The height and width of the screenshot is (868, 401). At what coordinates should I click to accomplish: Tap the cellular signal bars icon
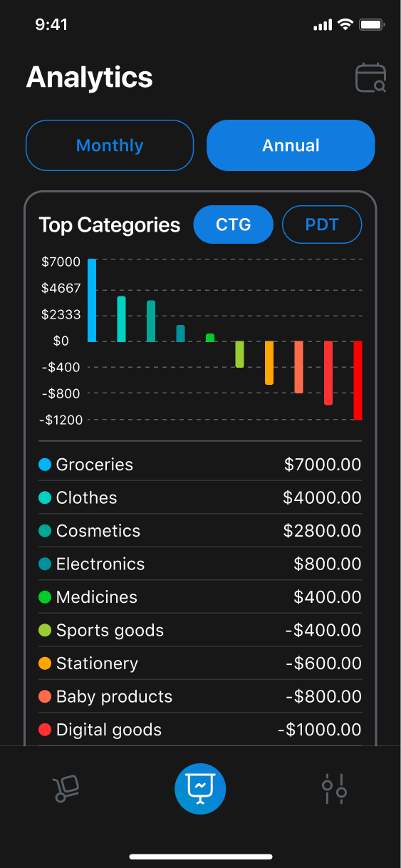pos(323,25)
